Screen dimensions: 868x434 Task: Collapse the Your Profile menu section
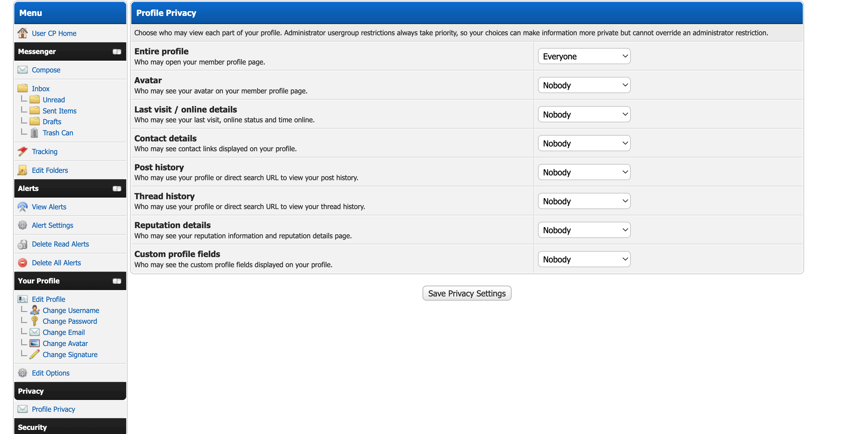click(117, 281)
